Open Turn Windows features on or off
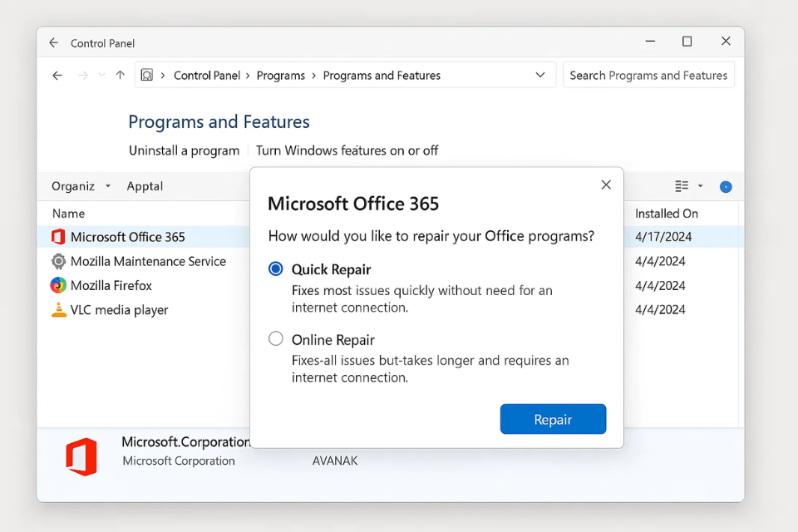This screenshot has width=798, height=532. (347, 150)
